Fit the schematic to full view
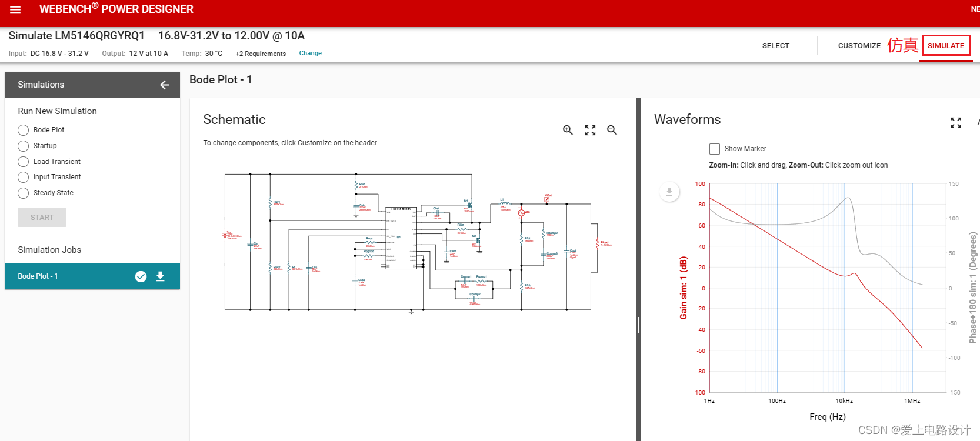Screen dimensions: 980x441 point(590,130)
